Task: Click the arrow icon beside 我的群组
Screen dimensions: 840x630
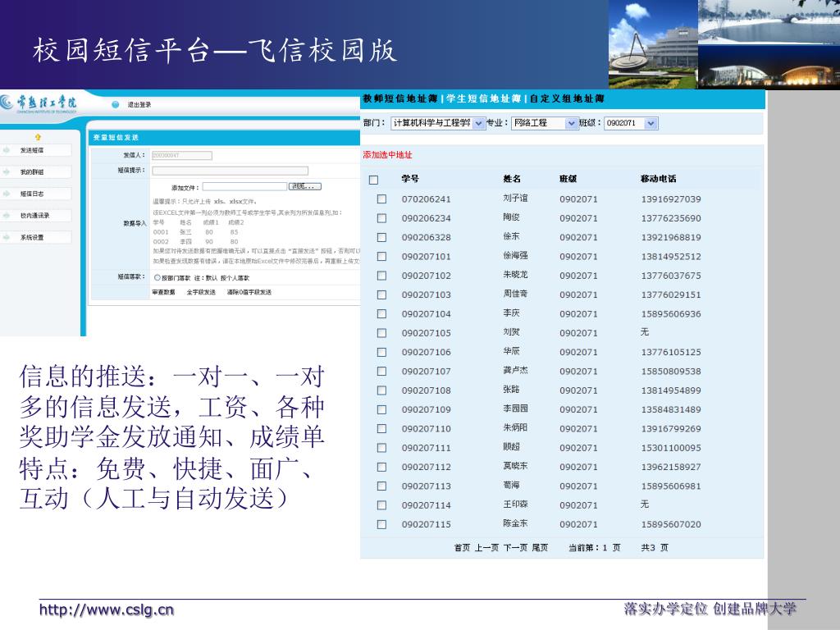Action: point(7,172)
